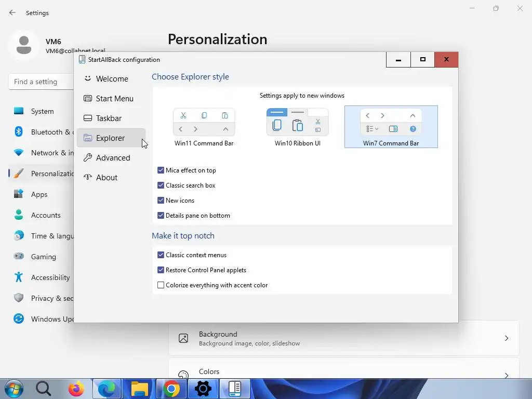Toggle the New icons checkbox
Image resolution: width=532 pixels, height=399 pixels.
click(x=161, y=200)
